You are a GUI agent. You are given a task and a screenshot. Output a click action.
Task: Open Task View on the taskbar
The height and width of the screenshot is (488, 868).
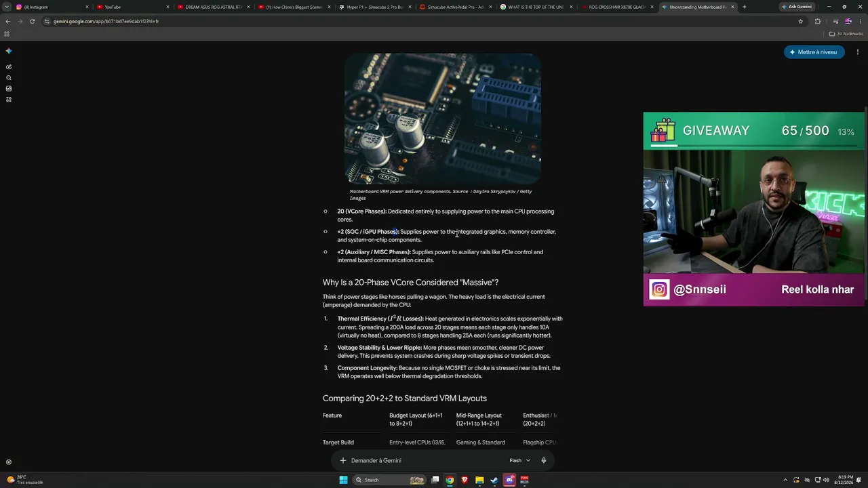coord(435,480)
